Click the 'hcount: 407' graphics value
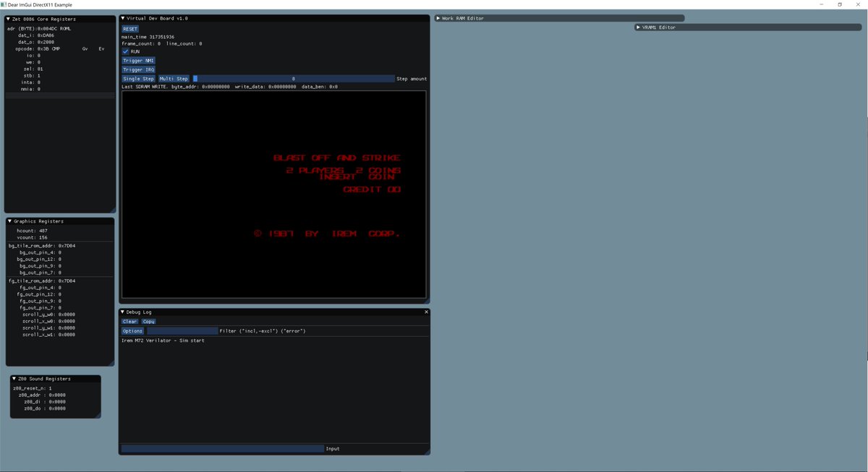This screenshot has width=868, height=472. [x=32, y=231]
